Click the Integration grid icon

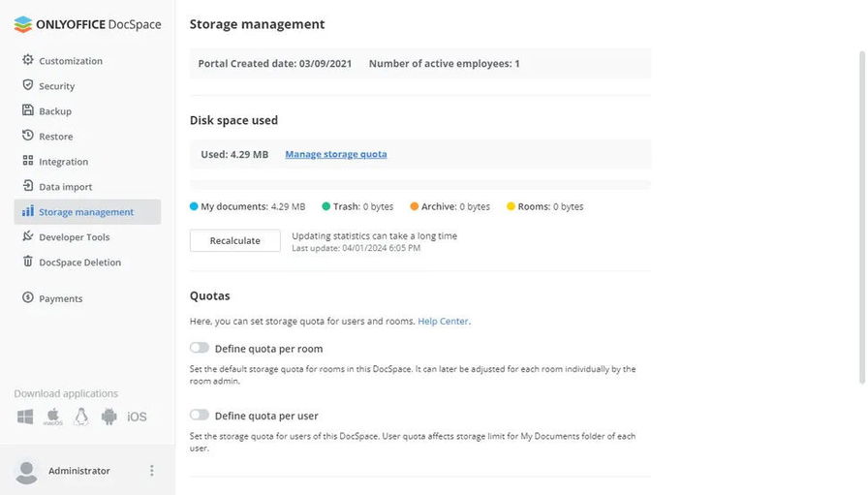(28, 161)
